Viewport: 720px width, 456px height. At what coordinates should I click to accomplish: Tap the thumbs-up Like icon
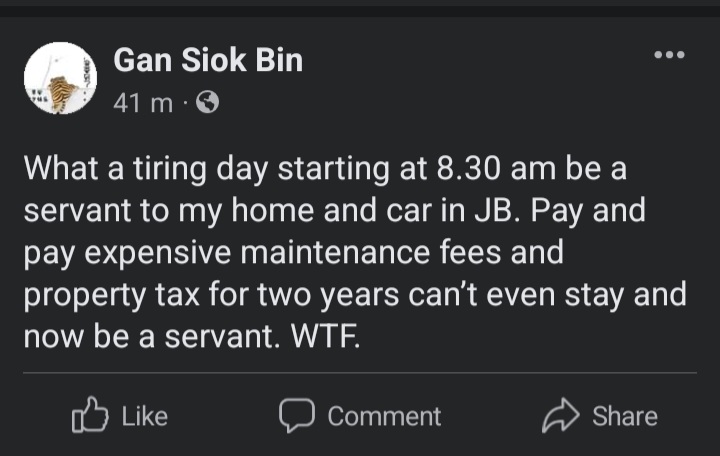[x=90, y=415]
